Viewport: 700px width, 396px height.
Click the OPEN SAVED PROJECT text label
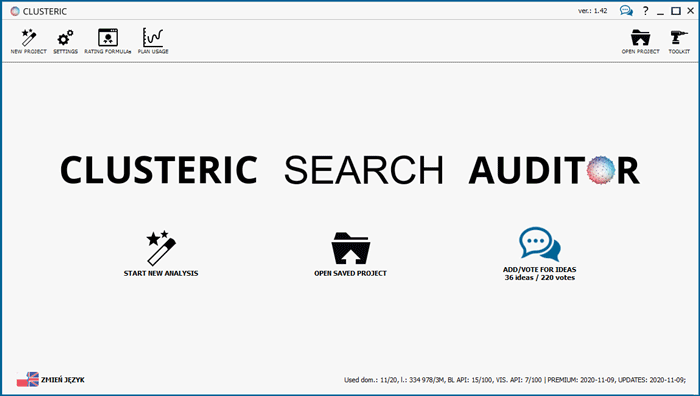click(x=350, y=273)
